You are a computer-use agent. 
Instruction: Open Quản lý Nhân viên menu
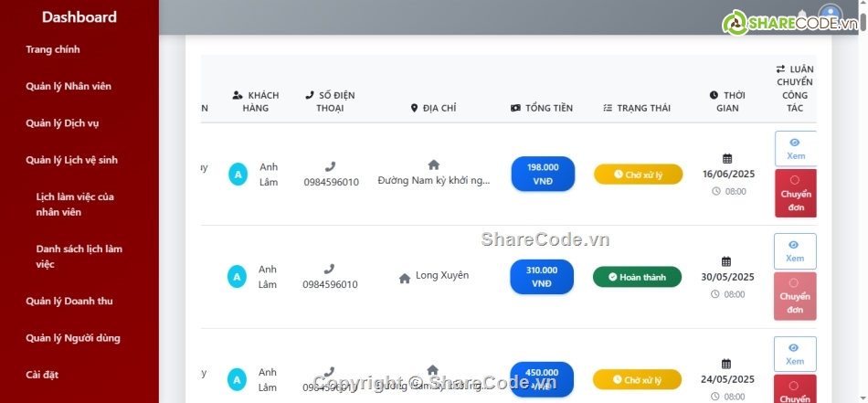(x=69, y=86)
